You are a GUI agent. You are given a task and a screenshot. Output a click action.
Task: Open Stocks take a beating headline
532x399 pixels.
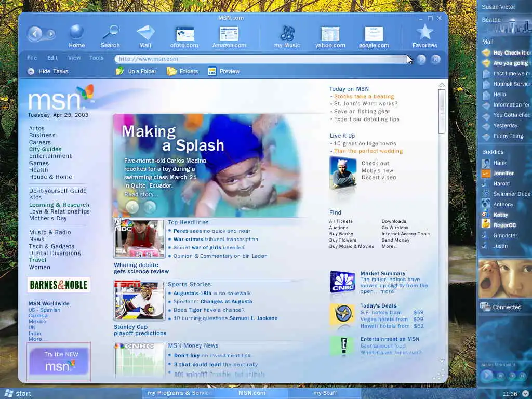pyautogui.click(x=364, y=96)
